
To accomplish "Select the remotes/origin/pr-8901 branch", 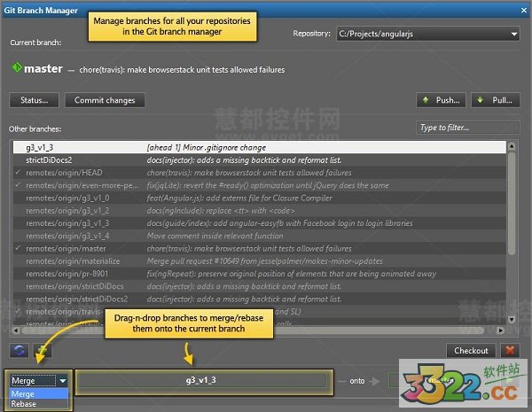I will click(260, 274).
